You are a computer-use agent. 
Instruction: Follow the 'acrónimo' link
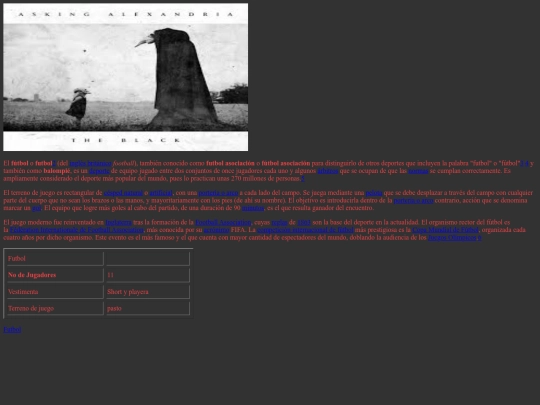tap(216, 230)
